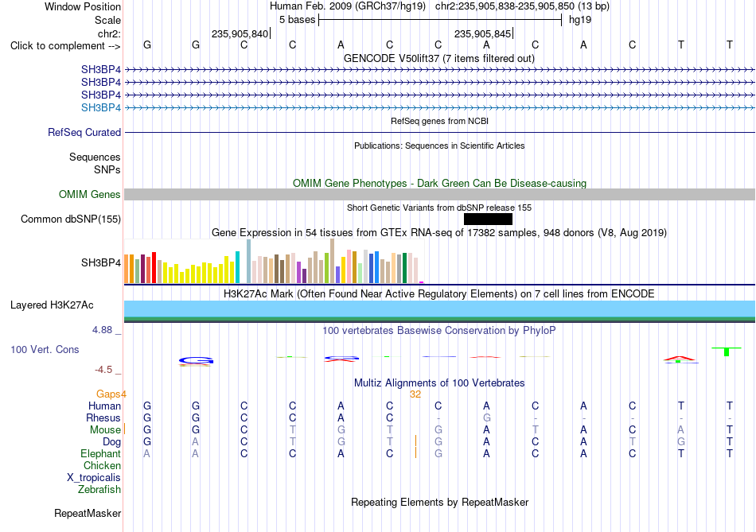Click the light blue Layered H3K27Ac signal band
This screenshot has width=756, height=532.
point(439,309)
